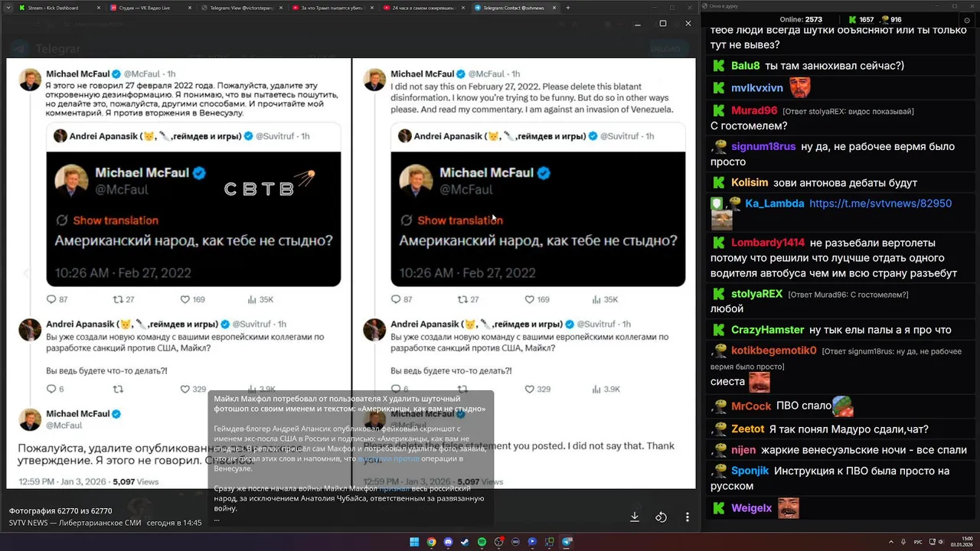Click username MrCock in chat

751,406
